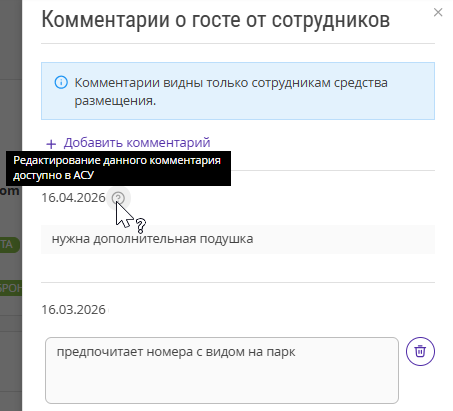This screenshot has width=453, height=411.
Task: Close the guest comments panel
Action: click(x=438, y=13)
